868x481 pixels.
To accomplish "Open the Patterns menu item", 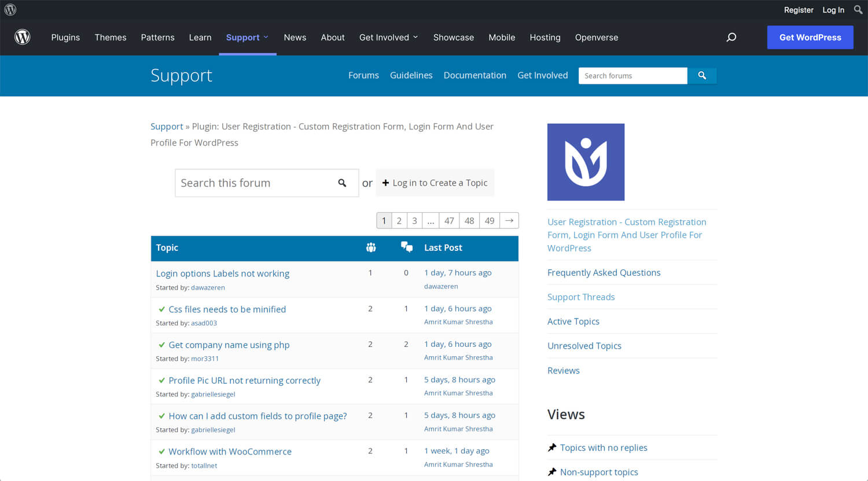I will [157, 37].
